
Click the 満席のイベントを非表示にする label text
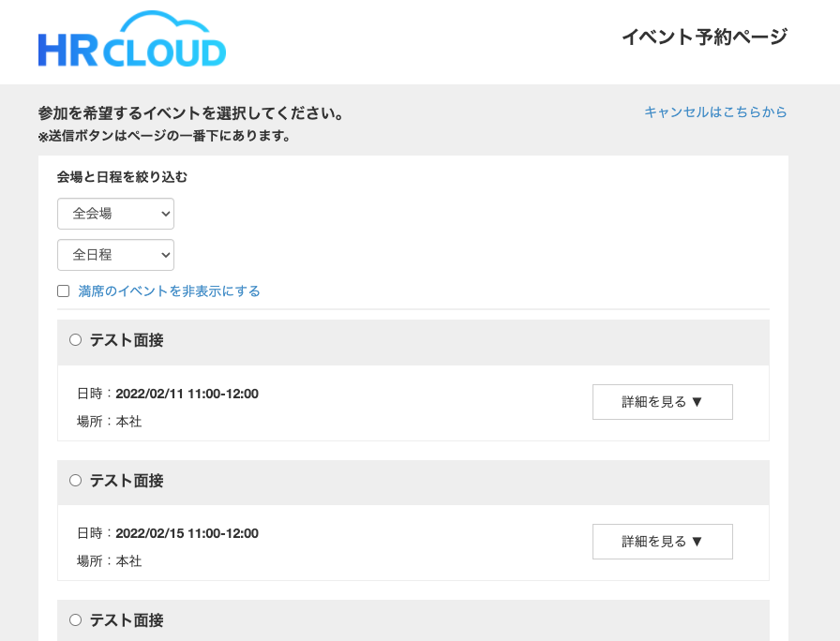[x=169, y=291]
